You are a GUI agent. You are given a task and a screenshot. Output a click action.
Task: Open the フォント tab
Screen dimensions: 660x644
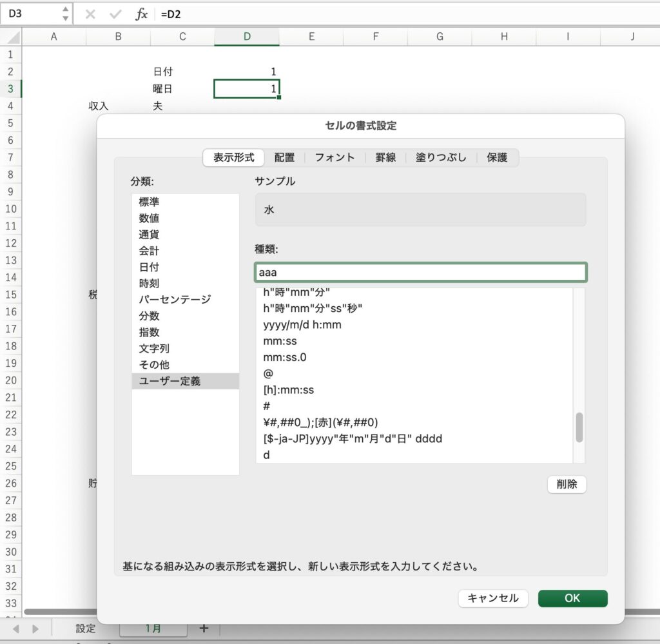[335, 157]
